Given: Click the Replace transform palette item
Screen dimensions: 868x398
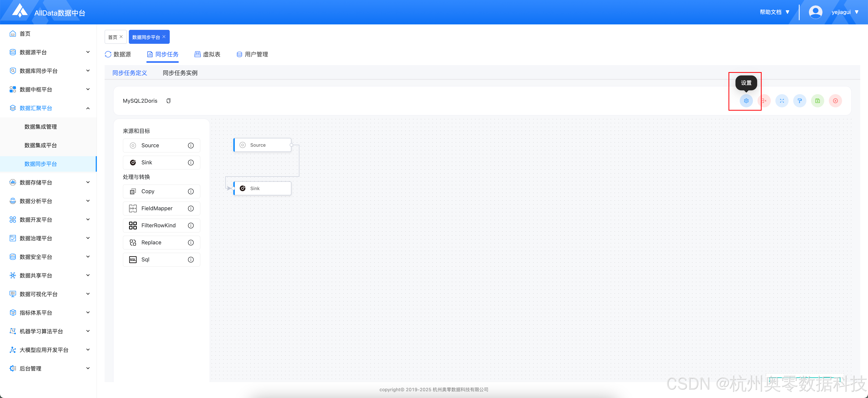Looking at the screenshot, I should [x=152, y=243].
